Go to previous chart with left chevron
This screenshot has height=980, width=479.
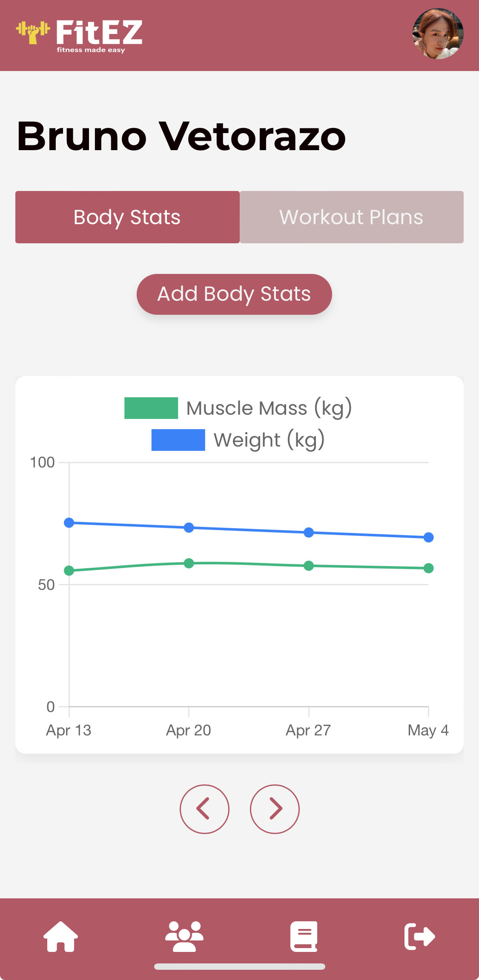pyautogui.click(x=204, y=809)
